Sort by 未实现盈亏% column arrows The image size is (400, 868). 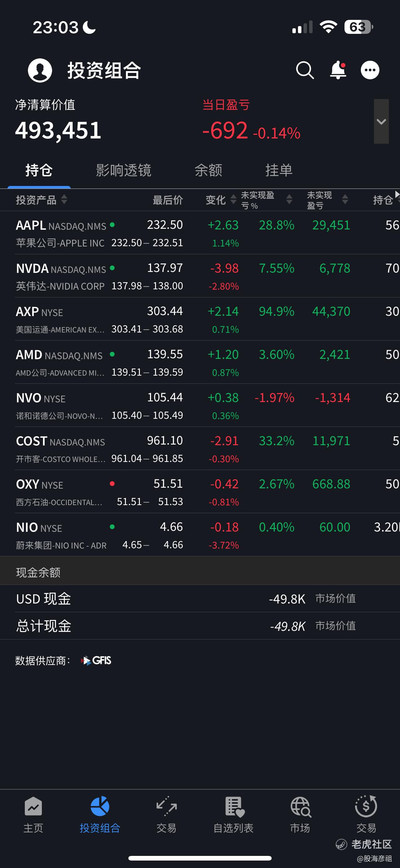(x=289, y=200)
